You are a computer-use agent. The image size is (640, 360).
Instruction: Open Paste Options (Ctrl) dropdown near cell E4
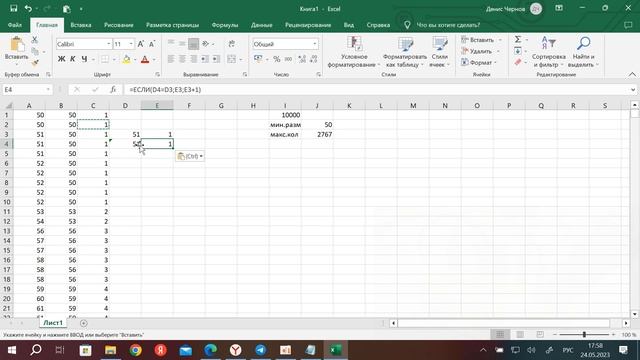click(190, 156)
